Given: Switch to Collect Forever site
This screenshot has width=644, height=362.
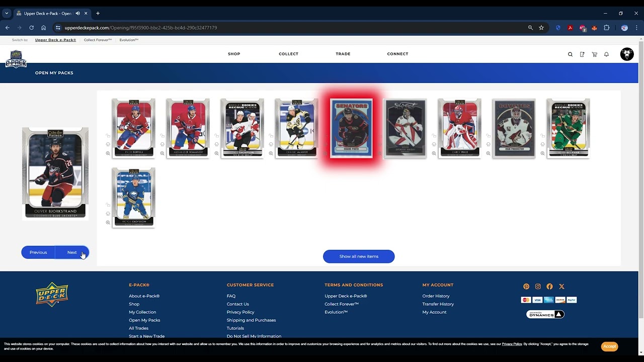Looking at the screenshot, I should point(98,40).
